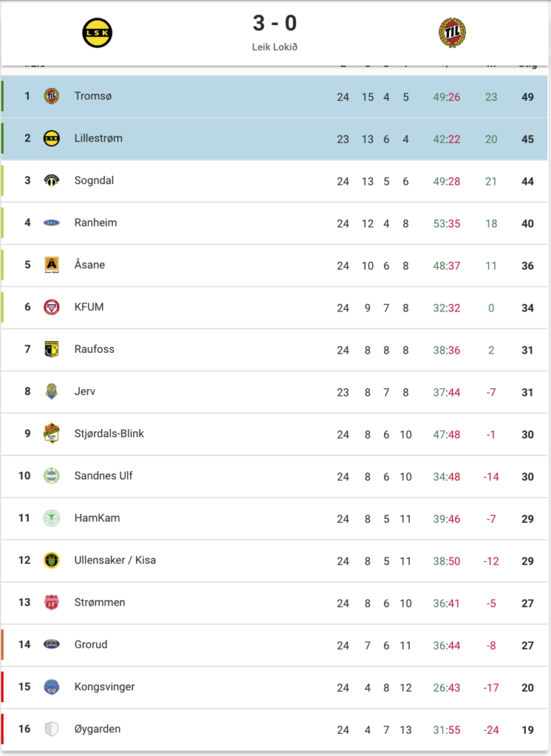The height and width of the screenshot is (756, 551).
Task: Click the 3 - 0 match score
Action: click(275, 23)
